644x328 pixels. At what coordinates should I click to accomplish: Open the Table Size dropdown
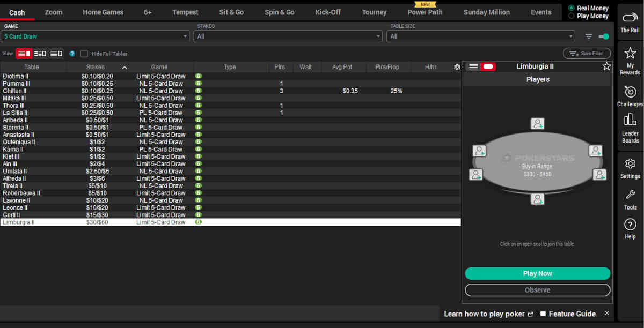click(481, 36)
